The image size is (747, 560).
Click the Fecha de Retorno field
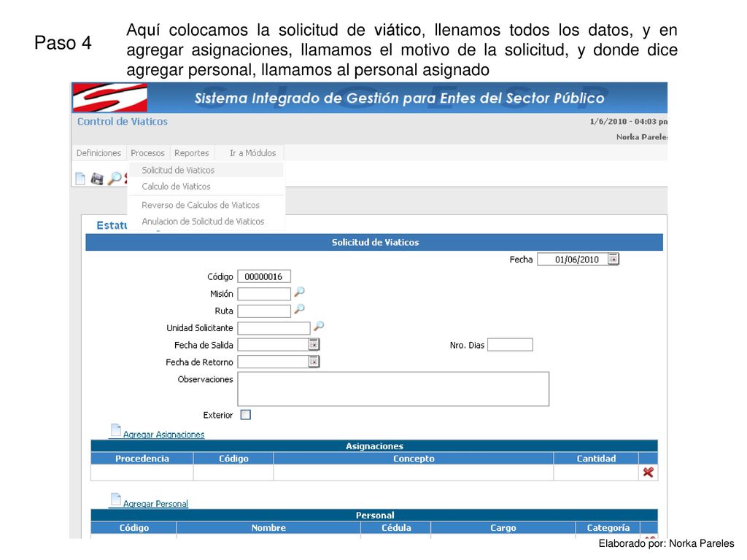[x=273, y=362]
